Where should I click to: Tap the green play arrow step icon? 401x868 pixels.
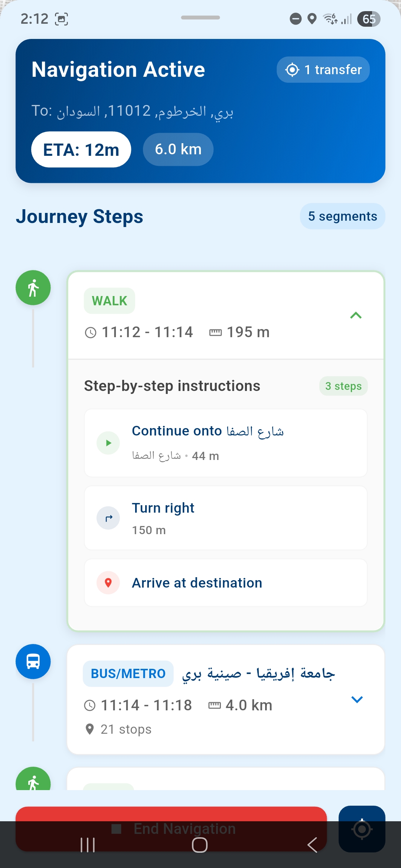pos(108,443)
